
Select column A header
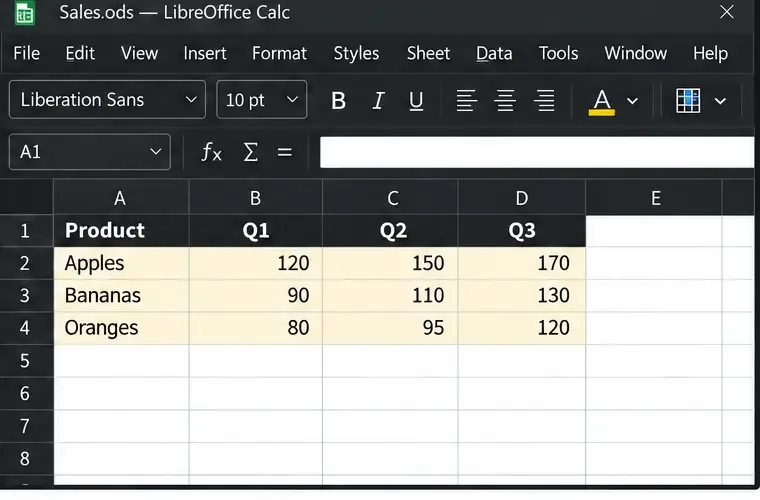click(121, 197)
